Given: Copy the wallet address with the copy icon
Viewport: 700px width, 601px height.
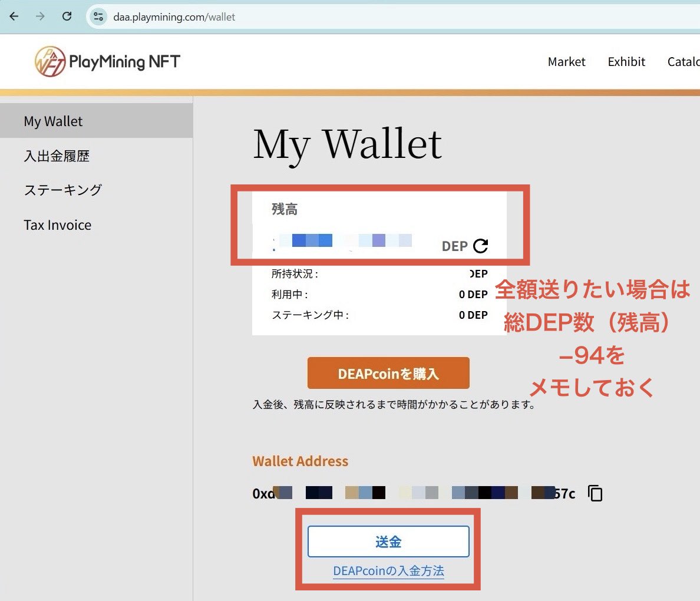Looking at the screenshot, I should coord(595,493).
